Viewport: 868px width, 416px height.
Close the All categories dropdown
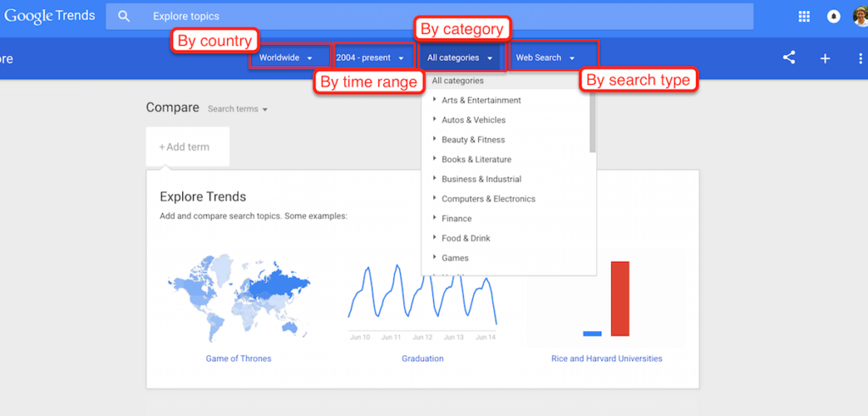point(460,58)
